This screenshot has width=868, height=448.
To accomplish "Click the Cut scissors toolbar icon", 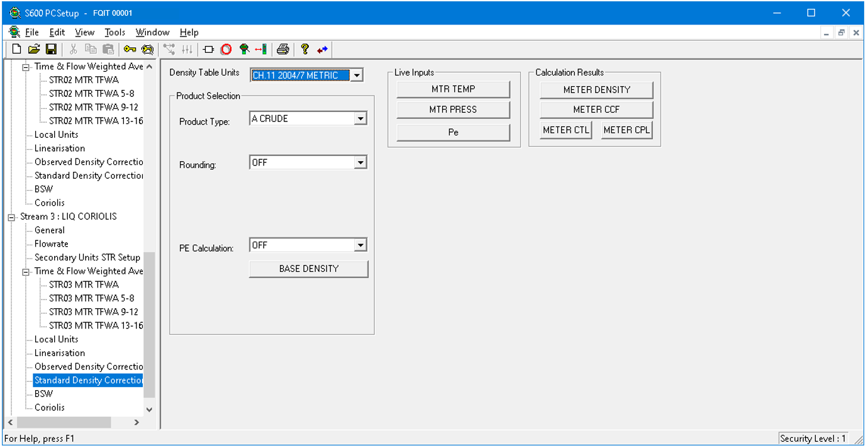I will pyautogui.click(x=74, y=49).
